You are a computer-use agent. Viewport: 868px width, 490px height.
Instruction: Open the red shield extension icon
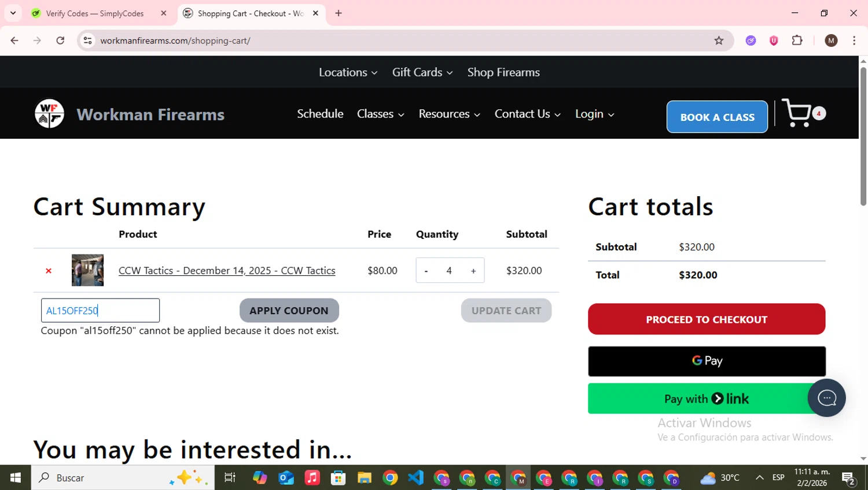tap(774, 40)
